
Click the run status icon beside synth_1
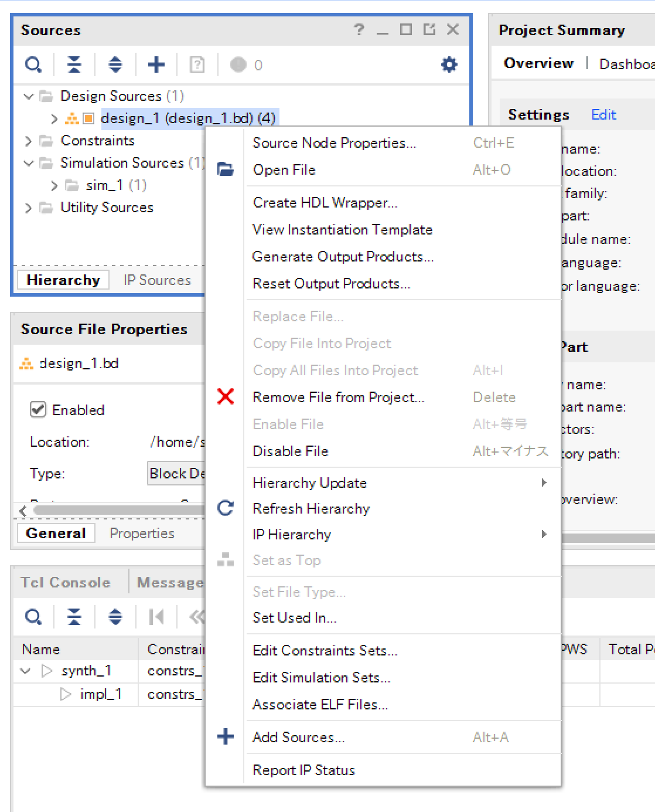[x=47, y=671]
